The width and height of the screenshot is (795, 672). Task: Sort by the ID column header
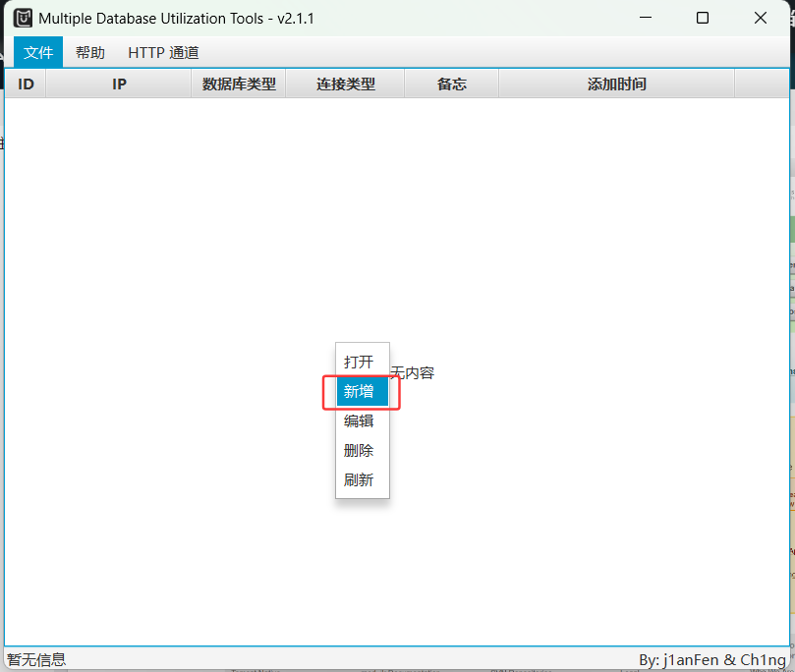click(x=26, y=84)
